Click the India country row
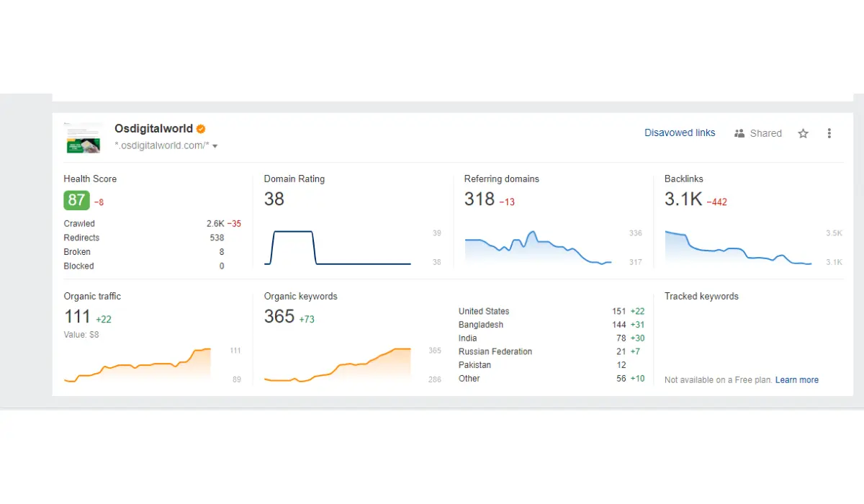864x504 pixels. pyautogui.click(x=552, y=338)
